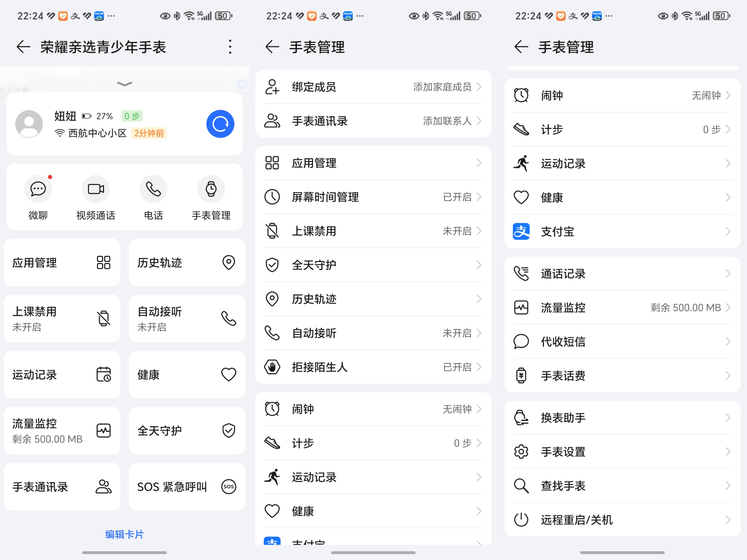Viewport: 747px width, 560px height.
Task: Expand middle 自动接听 row chevron
Action: tap(479, 333)
